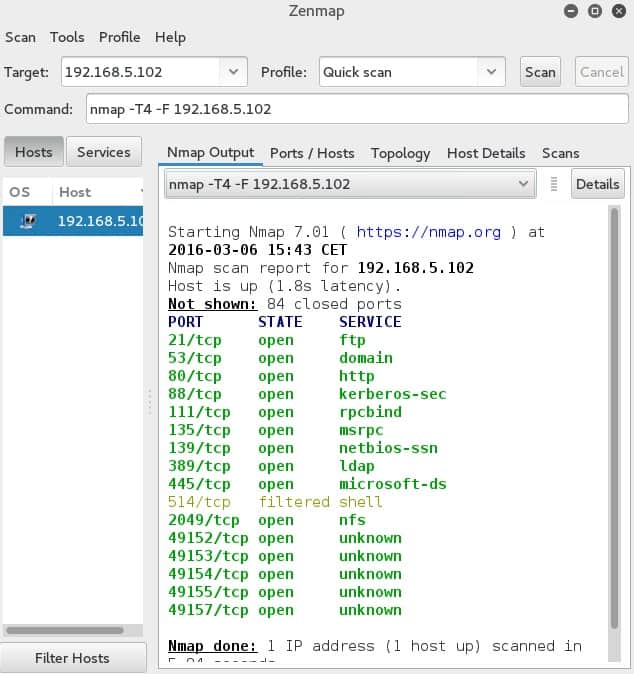
Task: Click the 'SERVICE' column heading text
Action: coord(370,322)
